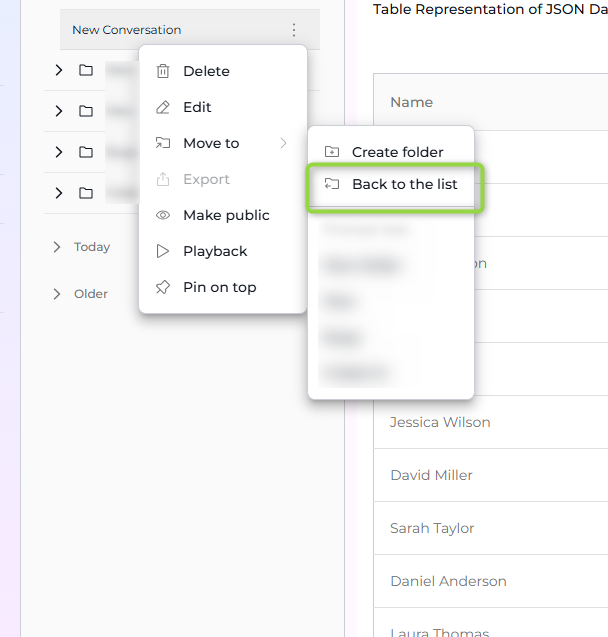
Task: Open the New Conversation three-dot menu
Action: pyautogui.click(x=294, y=30)
